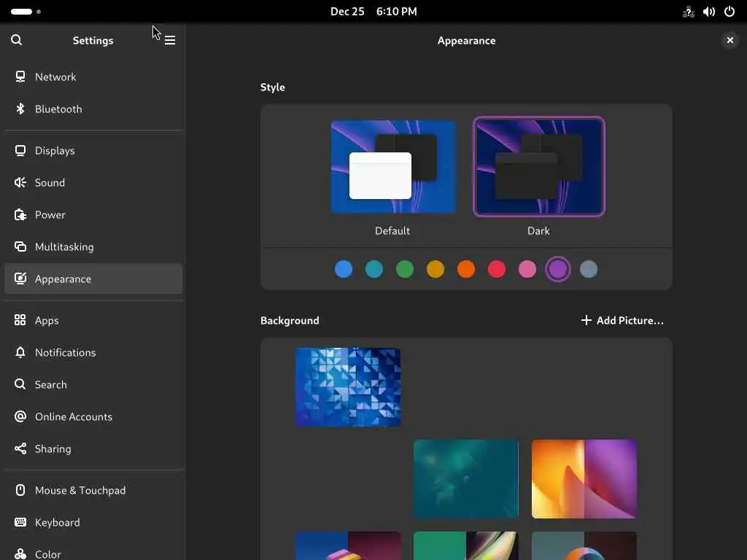Image resolution: width=747 pixels, height=560 pixels.
Task: Click the Power battery icon in sidebar
Action: pos(20,215)
